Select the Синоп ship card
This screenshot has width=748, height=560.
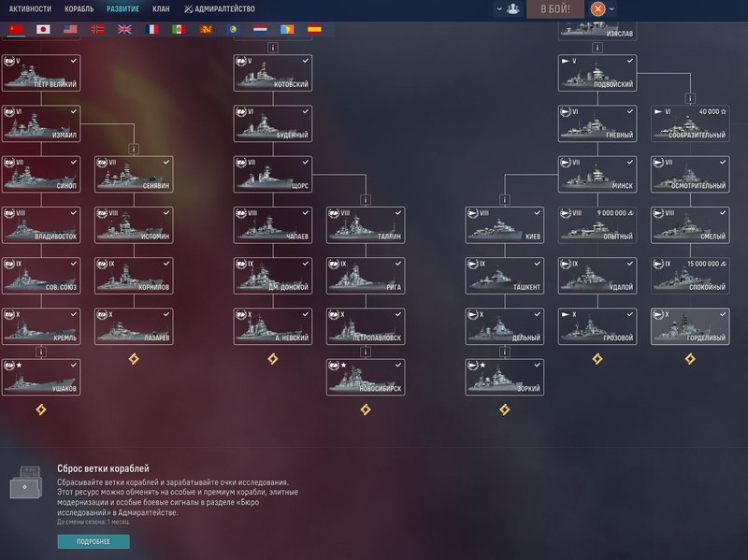[41, 175]
